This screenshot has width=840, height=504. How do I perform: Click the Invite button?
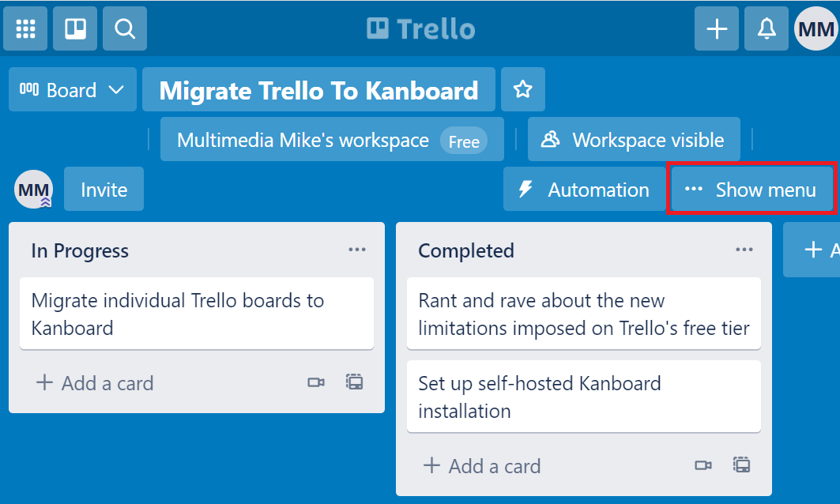coord(104,189)
